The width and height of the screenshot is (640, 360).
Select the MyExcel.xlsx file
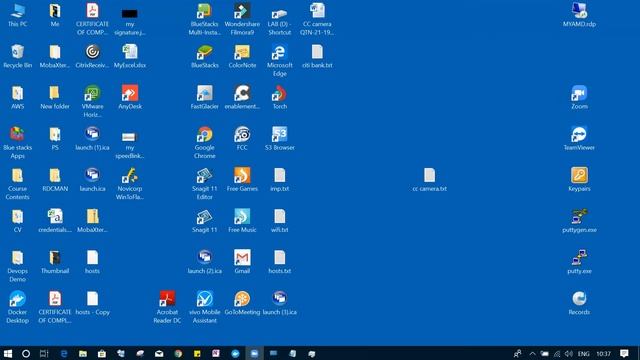(130, 56)
